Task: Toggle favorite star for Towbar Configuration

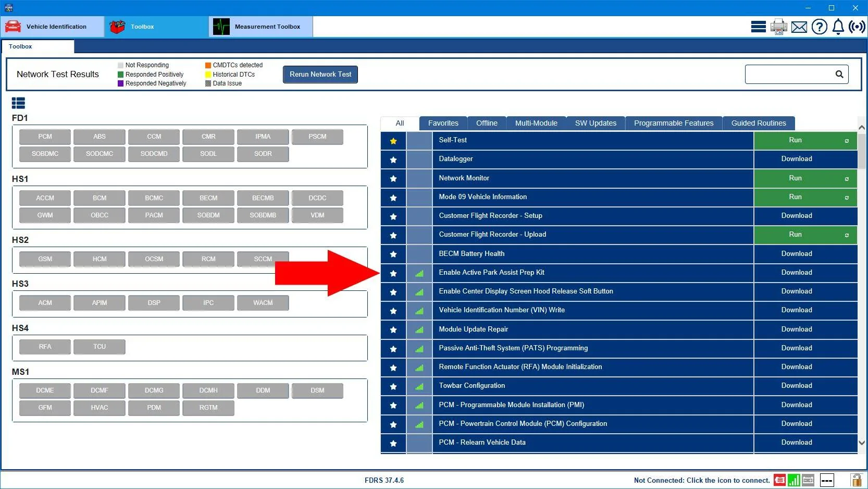Action: pos(393,386)
